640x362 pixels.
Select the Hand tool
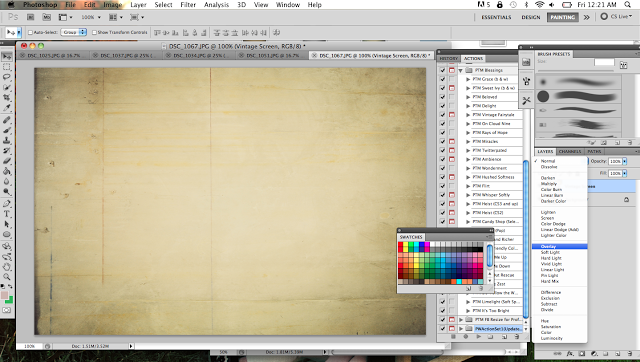tap(7, 267)
